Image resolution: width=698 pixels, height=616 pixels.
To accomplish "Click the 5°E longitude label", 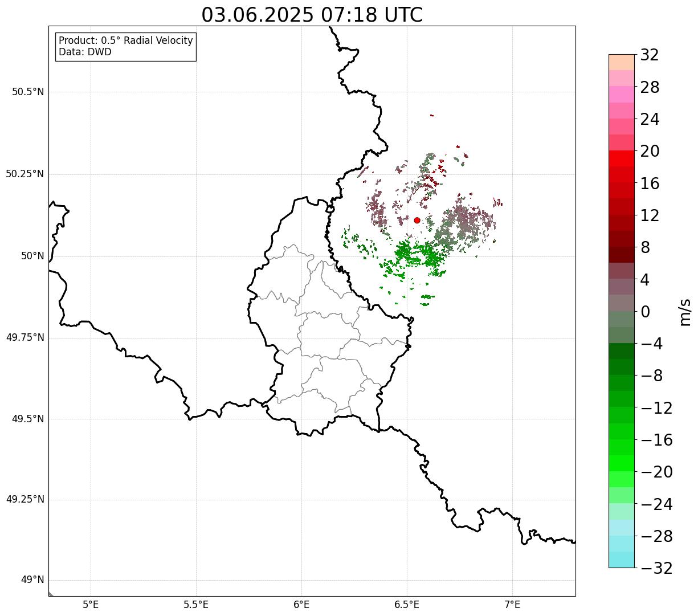I will [91, 605].
